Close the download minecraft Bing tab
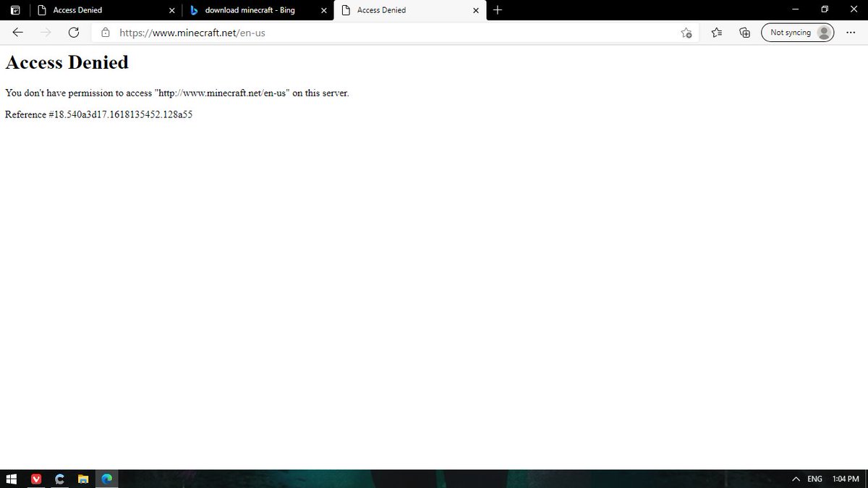Image resolution: width=868 pixels, height=488 pixels. point(323,10)
